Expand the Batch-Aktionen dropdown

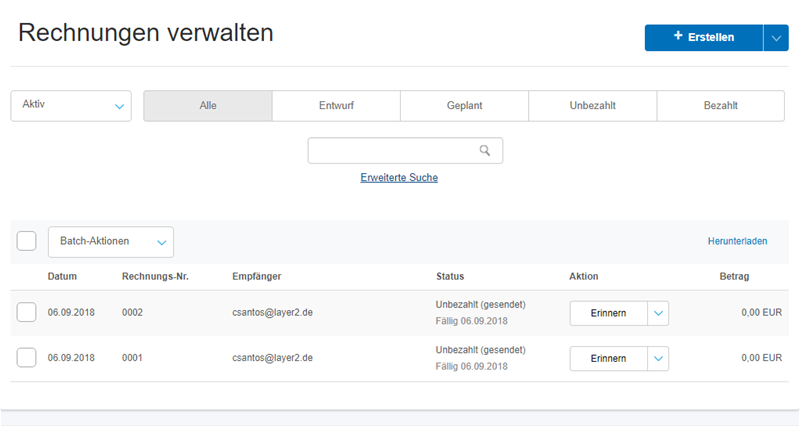tap(111, 241)
